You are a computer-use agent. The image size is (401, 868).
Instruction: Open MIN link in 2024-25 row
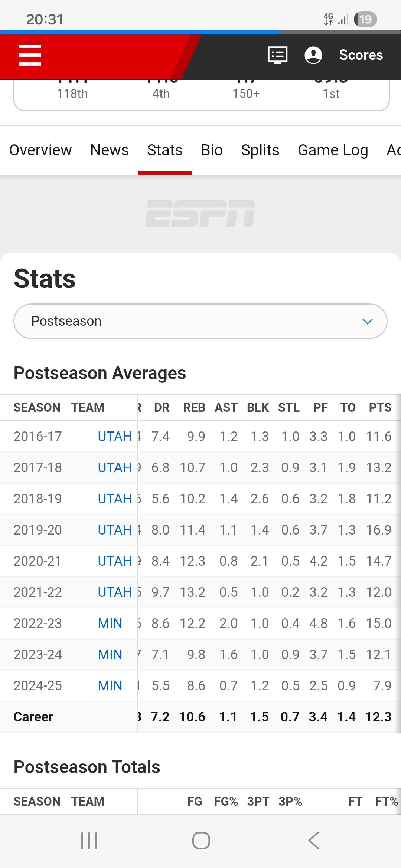(x=110, y=686)
